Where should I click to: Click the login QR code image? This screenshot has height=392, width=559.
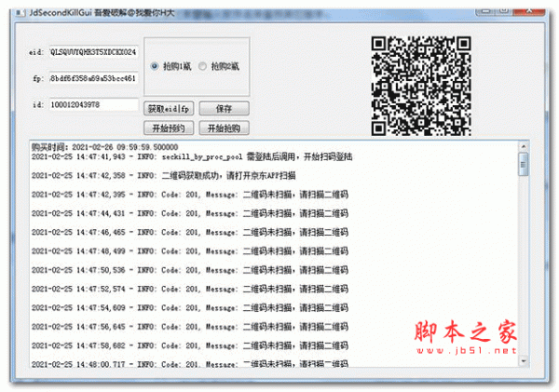421,86
